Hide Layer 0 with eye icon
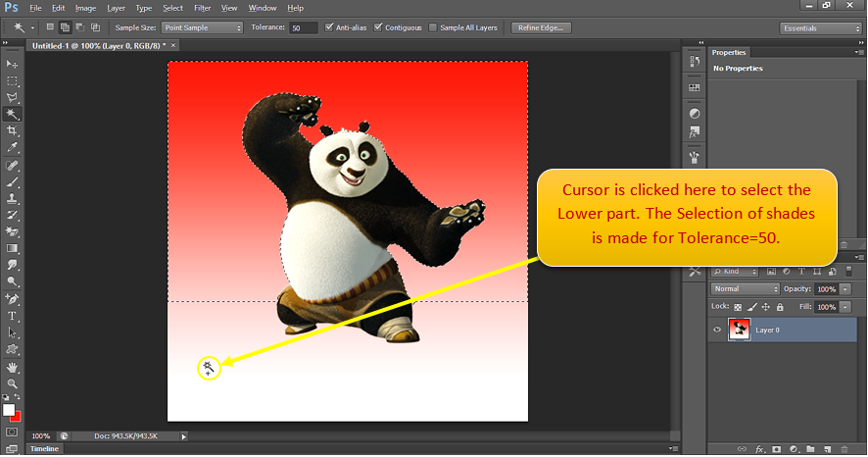The height and width of the screenshot is (457, 868). (x=717, y=330)
